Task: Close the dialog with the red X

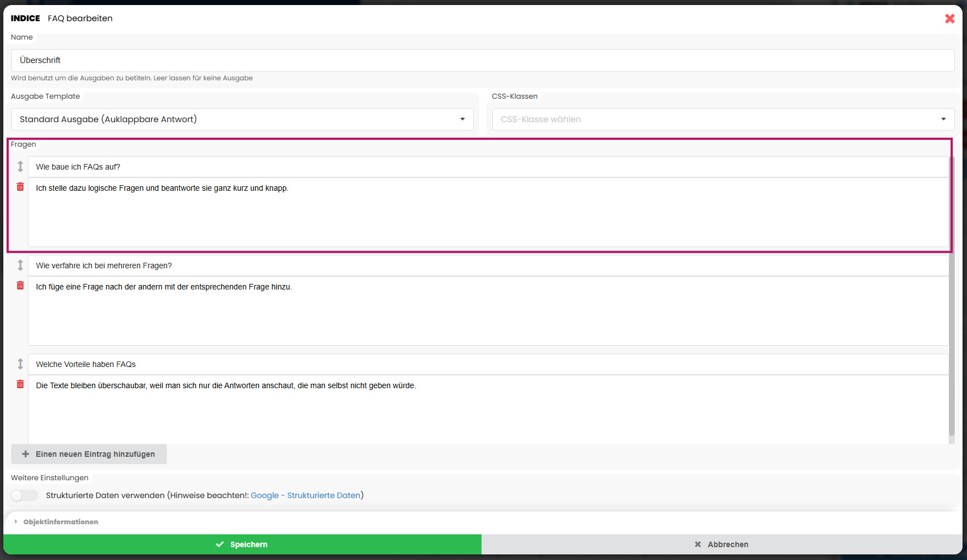Action: click(x=949, y=18)
